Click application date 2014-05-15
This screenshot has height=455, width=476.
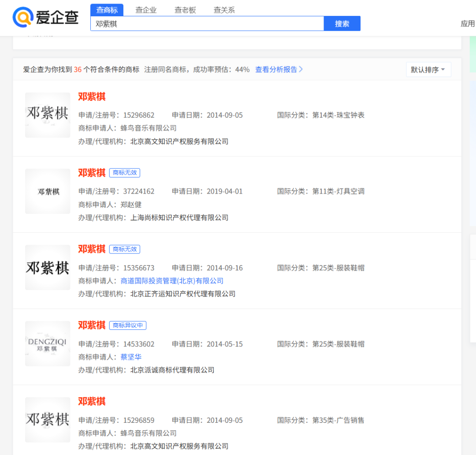pos(225,344)
